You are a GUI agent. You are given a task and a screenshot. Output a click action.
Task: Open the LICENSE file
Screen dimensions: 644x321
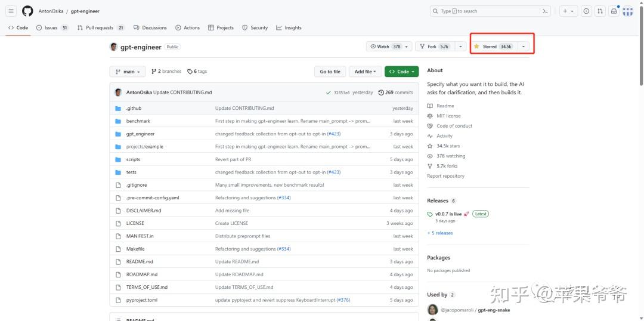click(135, 223)
